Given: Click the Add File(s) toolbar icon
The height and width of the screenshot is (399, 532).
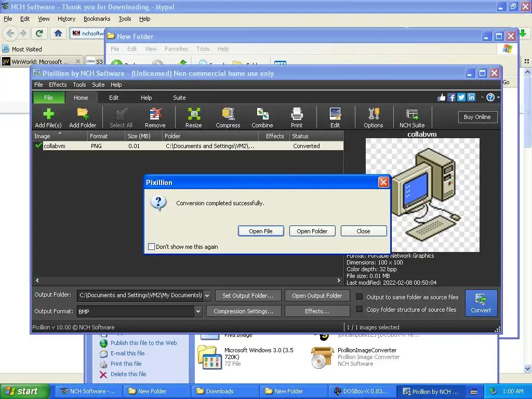Looking at the screenshot, I should [x=48, y=117].
